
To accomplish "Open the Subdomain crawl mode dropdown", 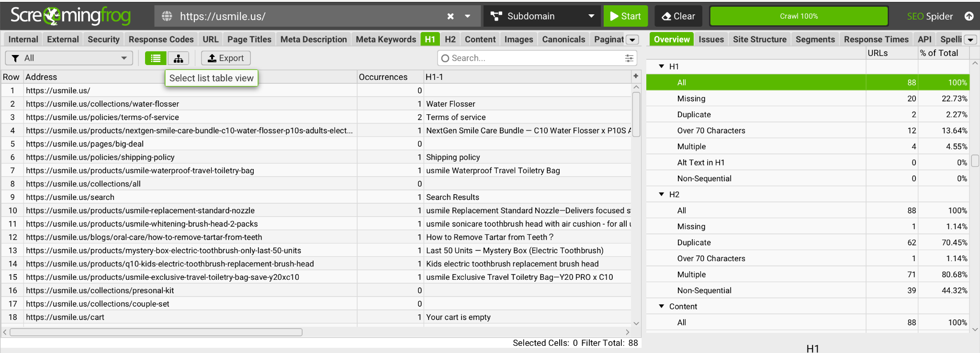I will (x=542, y=16).
